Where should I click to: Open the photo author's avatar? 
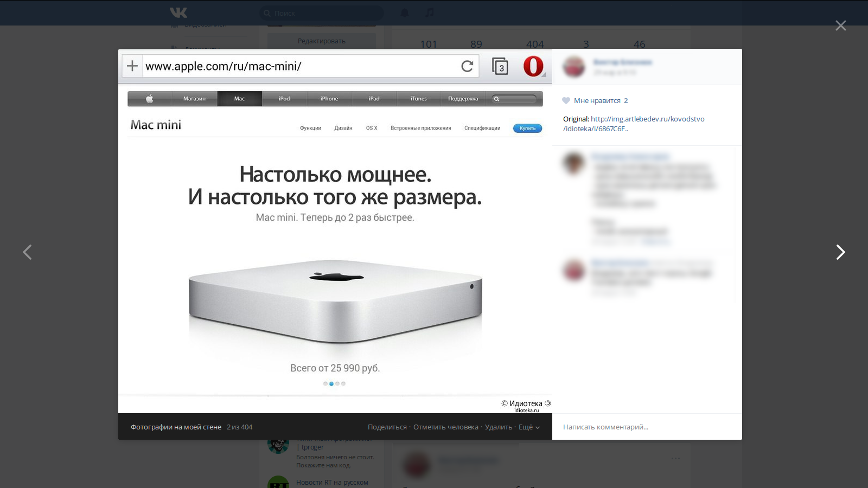click(x=574, y=67)
